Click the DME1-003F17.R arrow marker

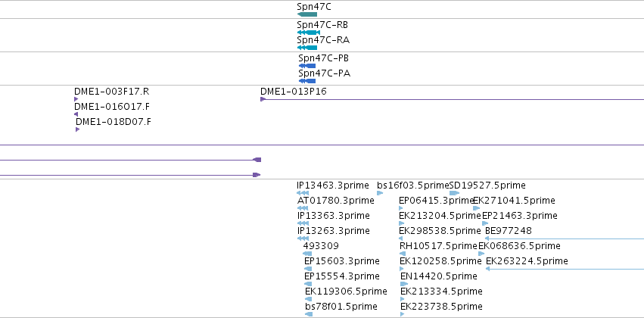coord(76,99)
